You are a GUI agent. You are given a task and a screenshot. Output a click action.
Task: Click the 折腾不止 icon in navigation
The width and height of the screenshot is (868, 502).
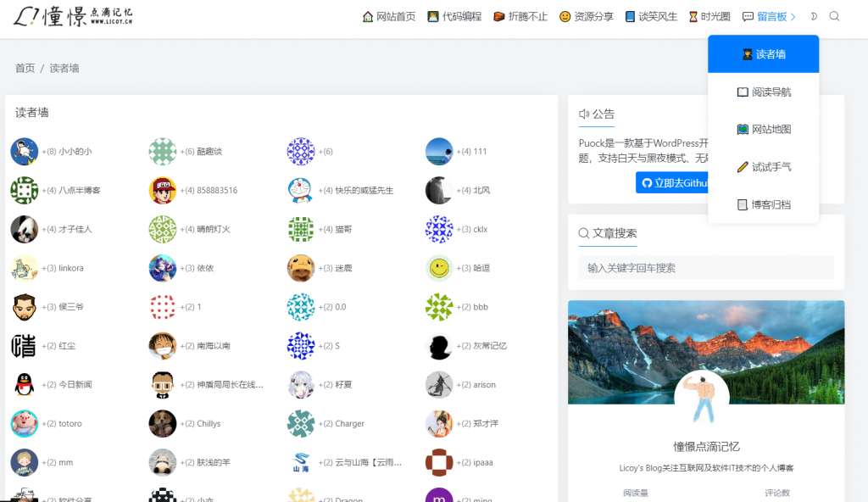coord(498,16)
